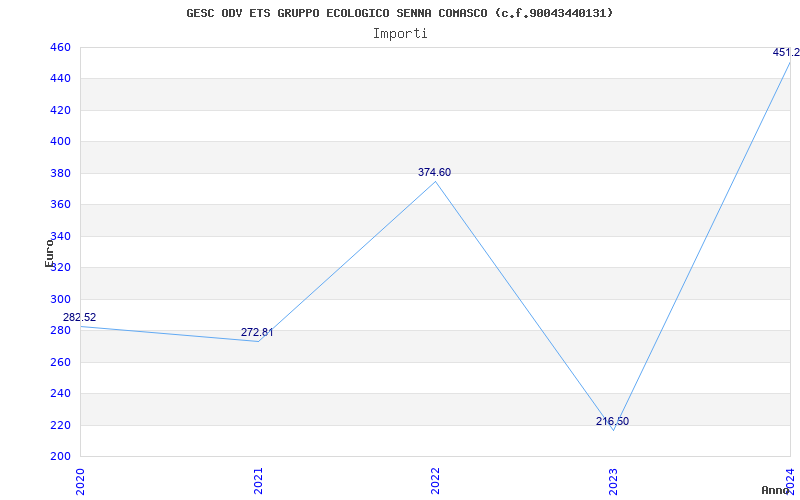The width and height of the screenshot is (800, 500).
Task: Click the x-axis year 2022
Action: pos(435,481)
